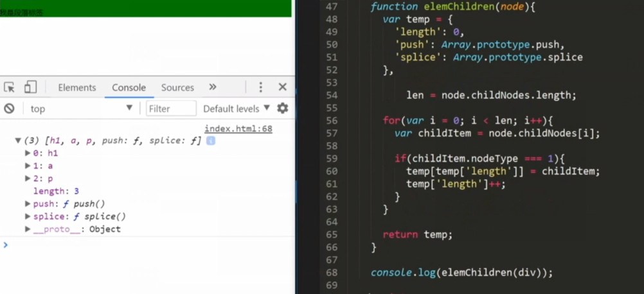Clear the console with the block icon
The image size is (644, 294).
click(9, 108)
